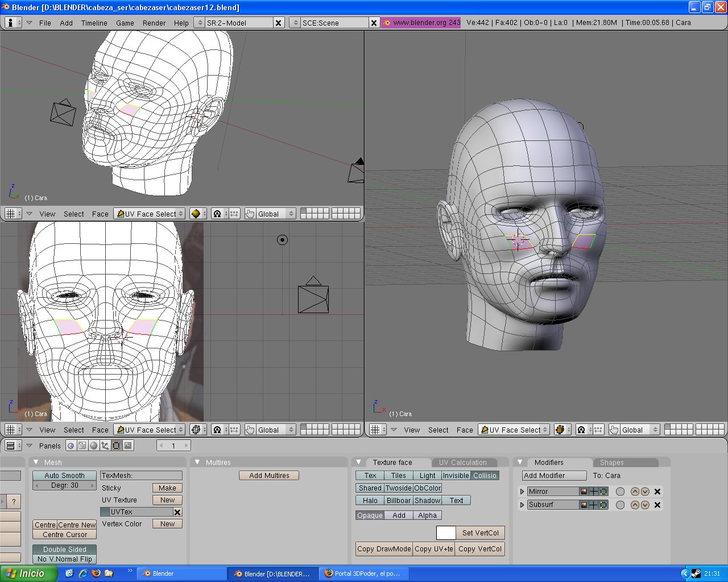Screen dimensions: 728x582
Task: Open the Shading (material sphere) buttons context
Action: [94, 446]
